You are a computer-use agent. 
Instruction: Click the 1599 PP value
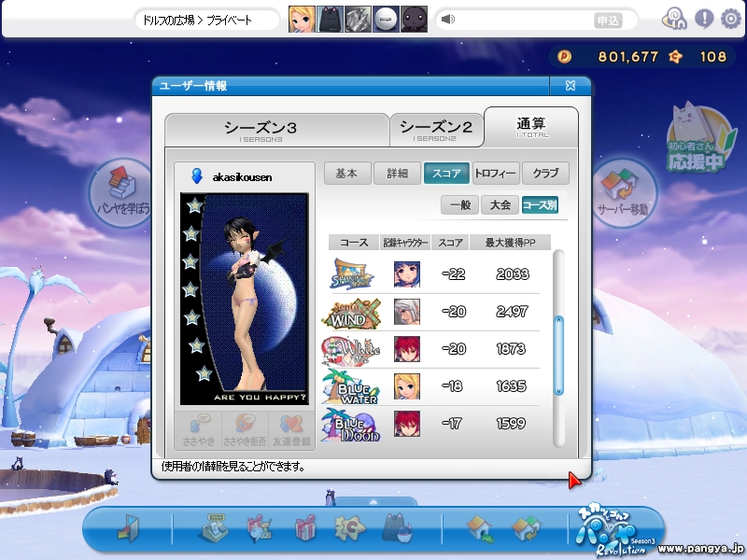click(x=511, y=424)
